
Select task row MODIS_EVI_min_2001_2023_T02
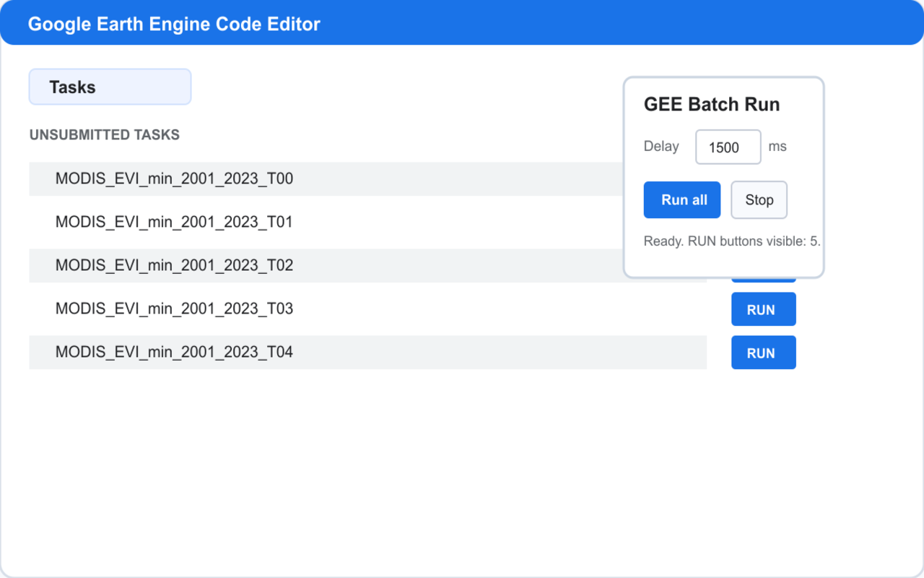pos(326,265)
